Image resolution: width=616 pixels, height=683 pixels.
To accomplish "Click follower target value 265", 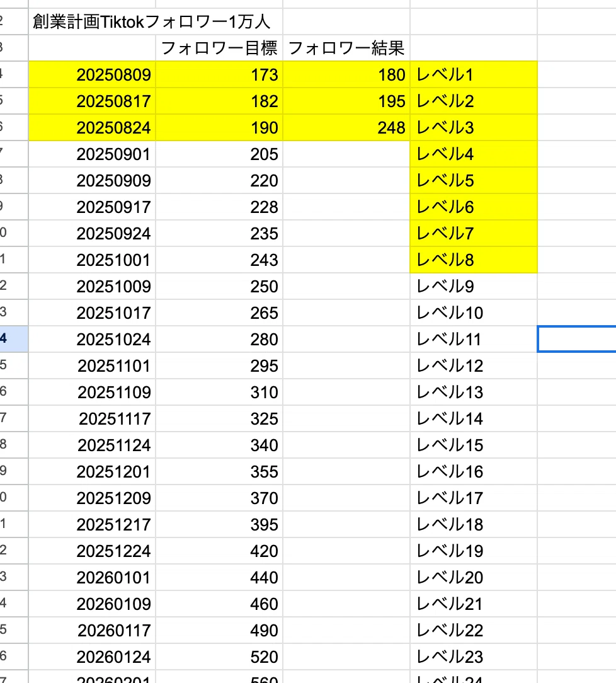I will 219,313.
